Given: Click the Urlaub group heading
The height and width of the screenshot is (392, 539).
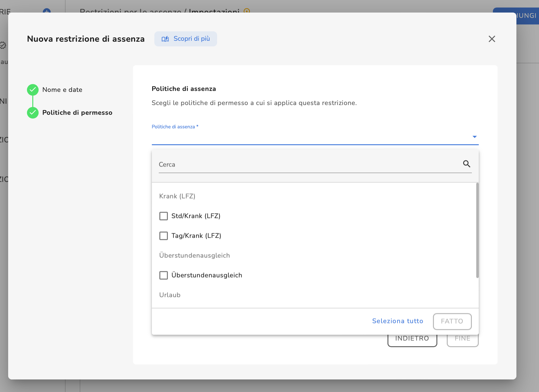Looking at the screenshot, I should tap(170, 295).
